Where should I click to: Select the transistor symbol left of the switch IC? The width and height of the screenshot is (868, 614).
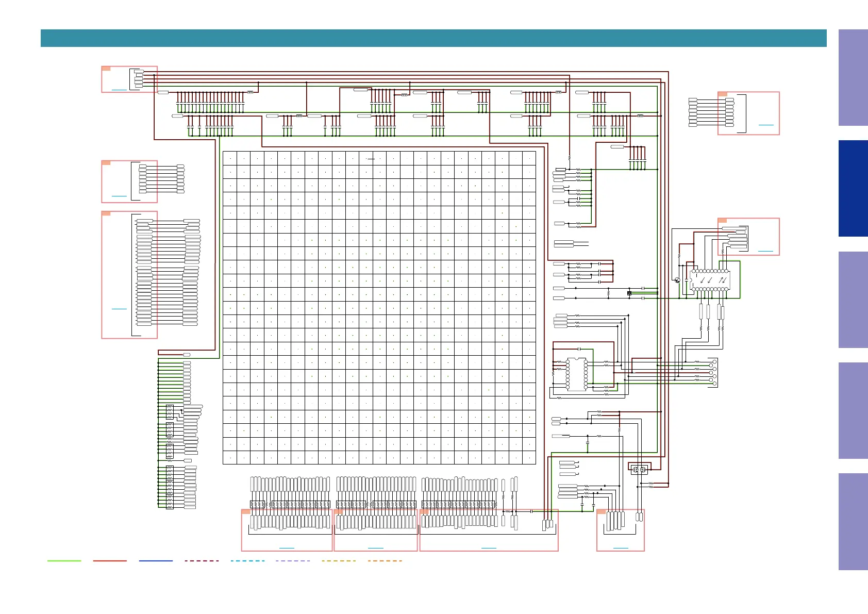(x=677, y=280)
